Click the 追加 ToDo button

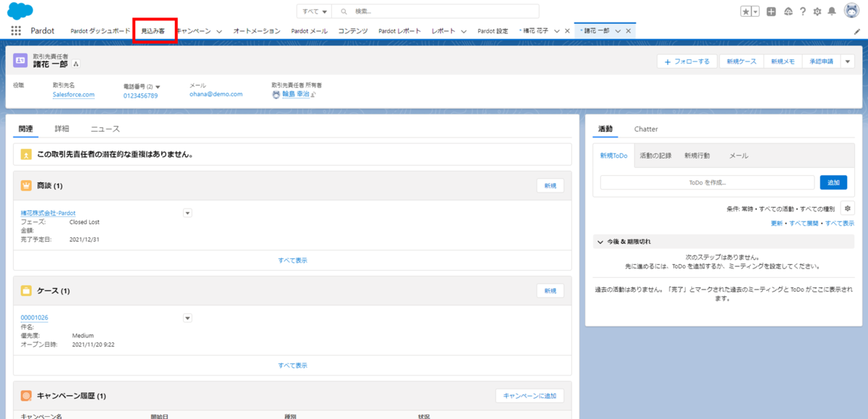pyautogui.click(x=833, y=182)
